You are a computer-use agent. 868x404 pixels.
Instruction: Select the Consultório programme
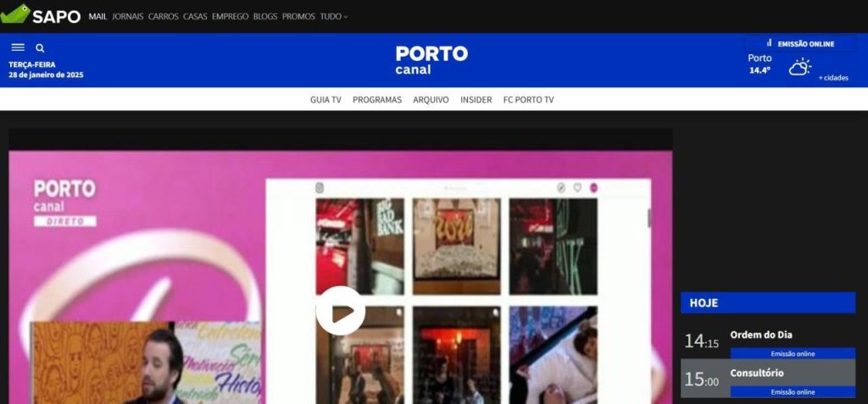(x=756, y=373)
